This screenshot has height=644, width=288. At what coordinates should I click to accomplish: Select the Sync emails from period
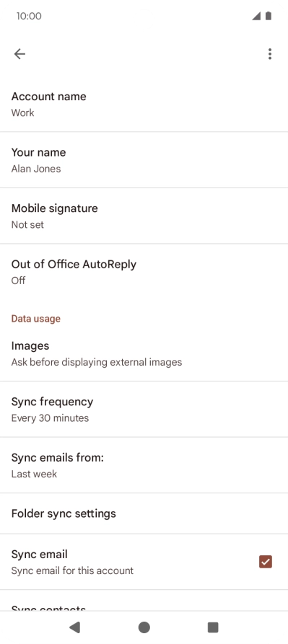[x=144, y=465]
